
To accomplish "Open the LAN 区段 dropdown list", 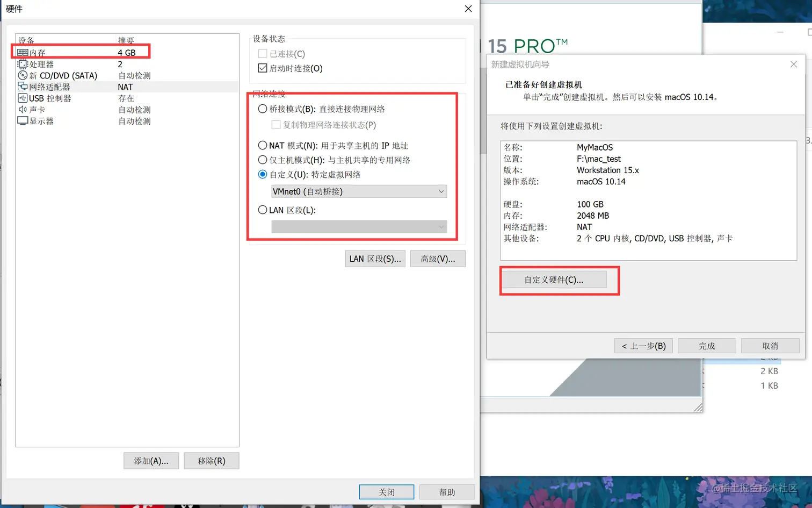I will click(x=359, y=227).
